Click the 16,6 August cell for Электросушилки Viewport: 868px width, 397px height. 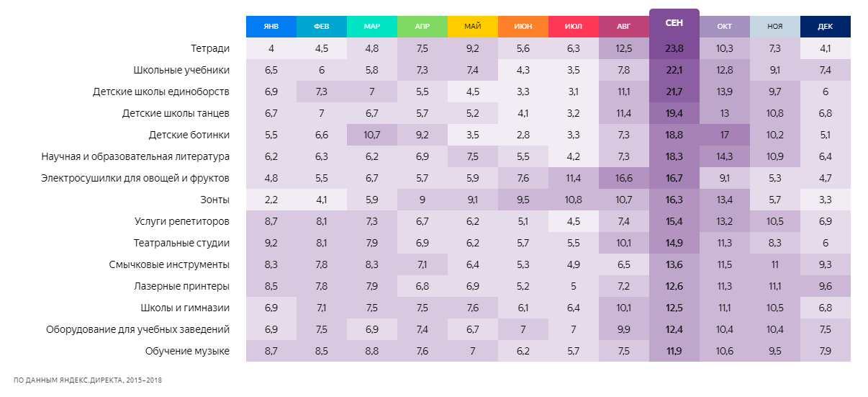click(624, 178)
